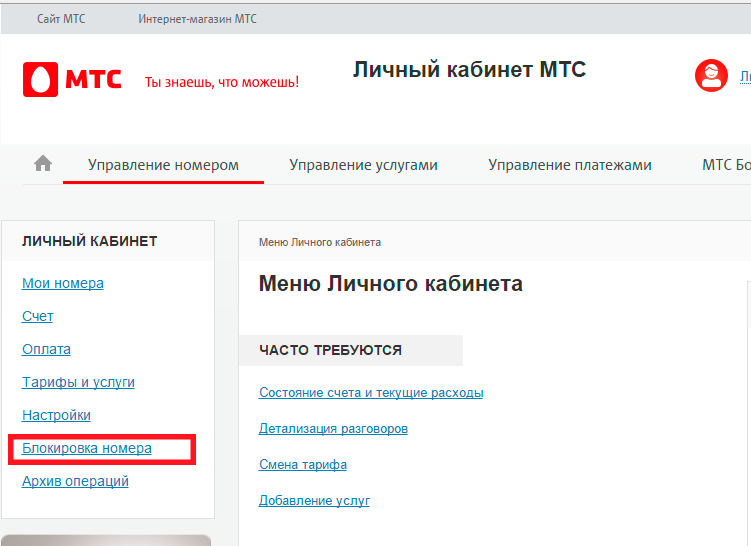Go to Тарифы и услуги

click(x=78, y=382)
